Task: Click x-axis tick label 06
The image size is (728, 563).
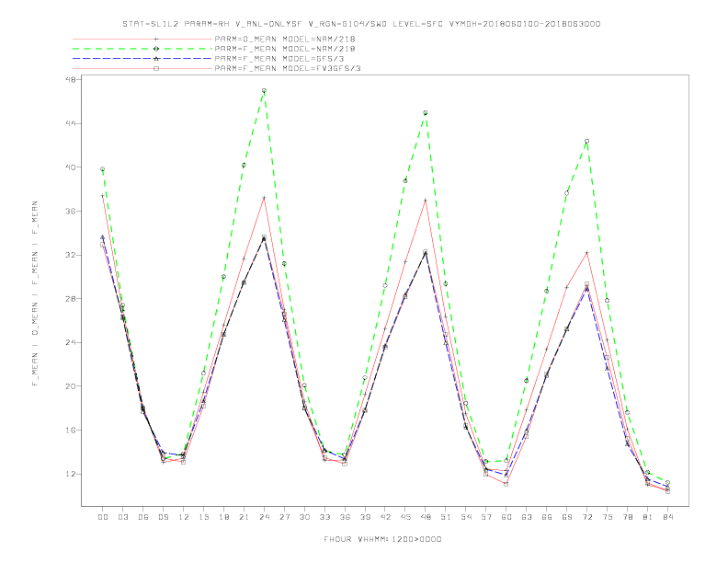Action: [x=143, y=517]
